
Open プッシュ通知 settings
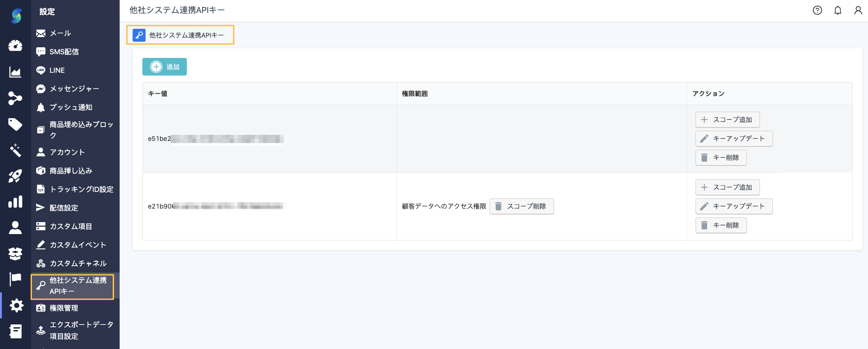coord(75,107)
